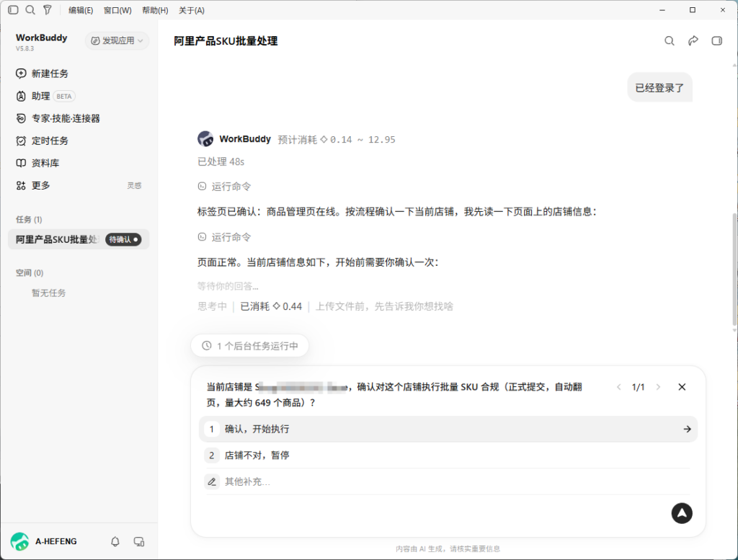Choose option 店铺不对，暂停
The height and width of the screenshot is (560, 738).
point(448,455)
